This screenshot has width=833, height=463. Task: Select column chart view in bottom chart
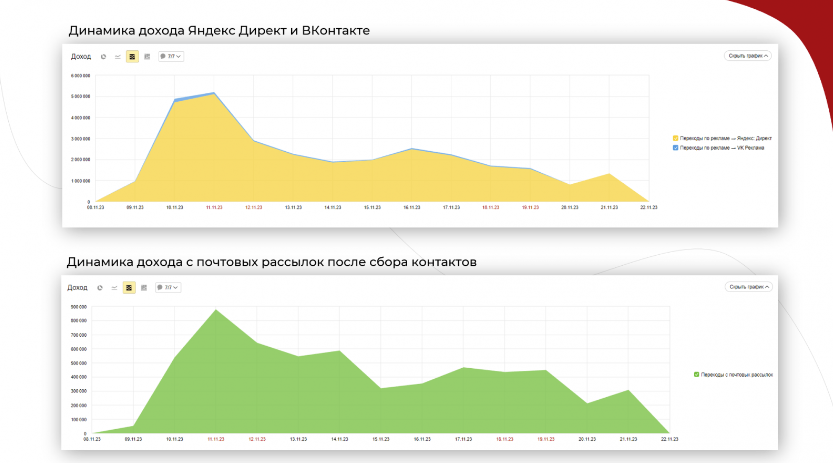pyautogui.click(x=143, y=287)
